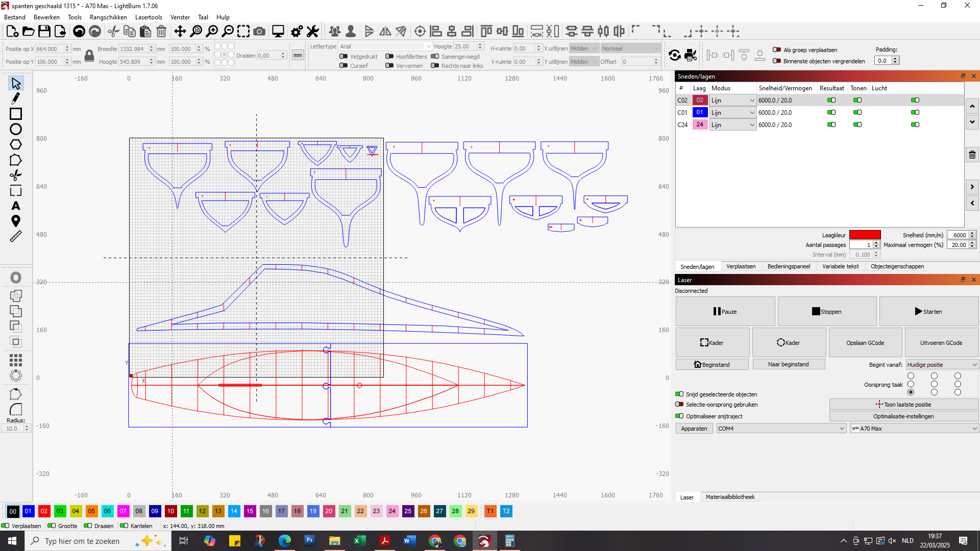Open Modus dropdown for layer C02
The image size is (980, 551).
[x=733, y=100]
